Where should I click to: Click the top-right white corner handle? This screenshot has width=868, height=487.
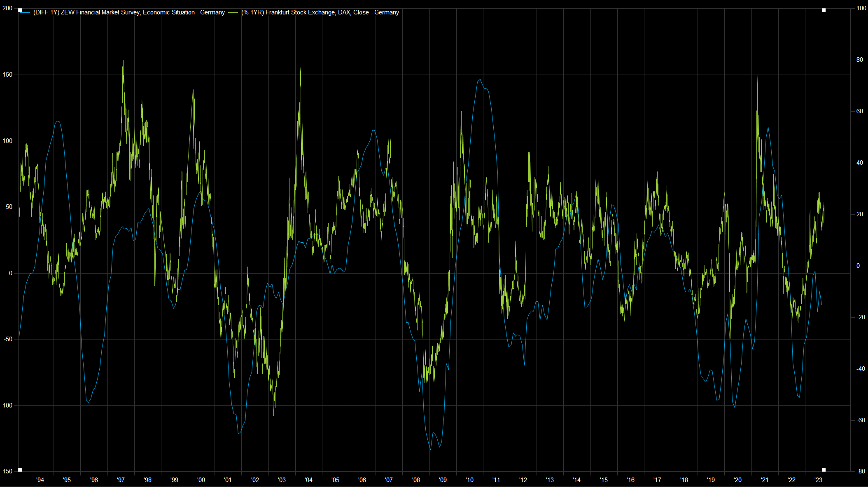coord(824,10)
